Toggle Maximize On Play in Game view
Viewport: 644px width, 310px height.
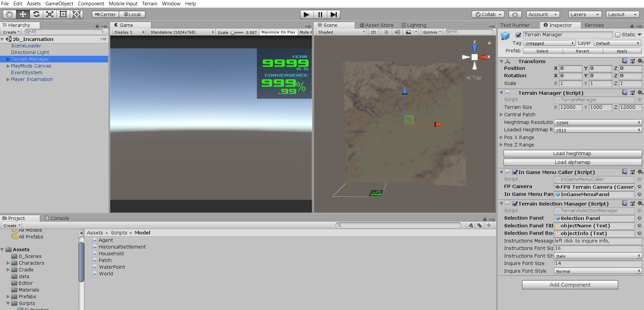click(278, 32)
